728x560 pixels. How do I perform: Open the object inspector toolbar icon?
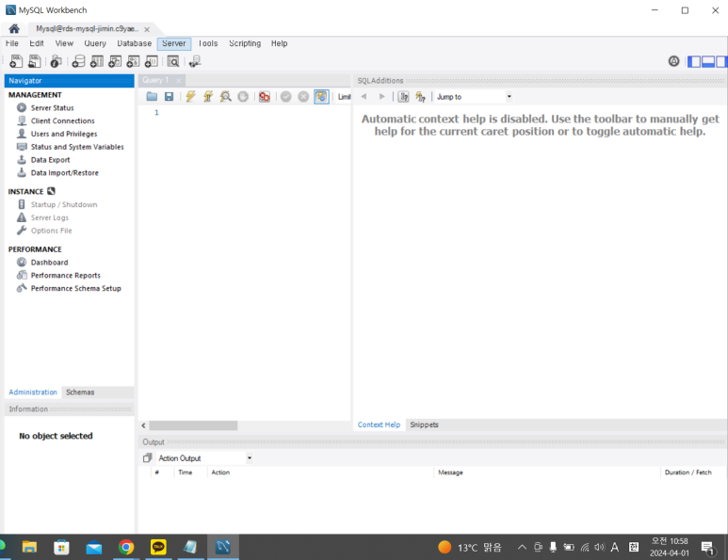point(56,61)
